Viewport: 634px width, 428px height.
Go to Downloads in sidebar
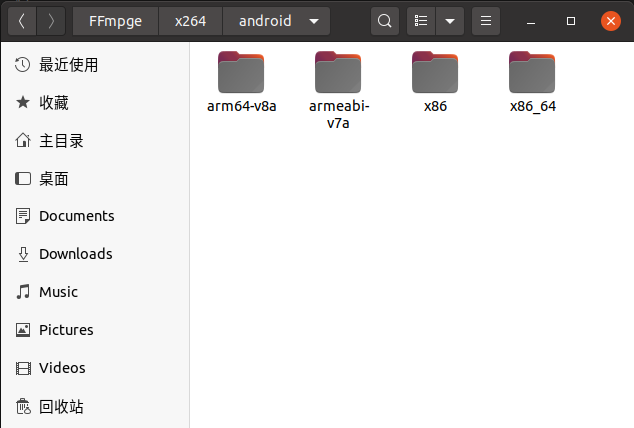pos(75,254)
